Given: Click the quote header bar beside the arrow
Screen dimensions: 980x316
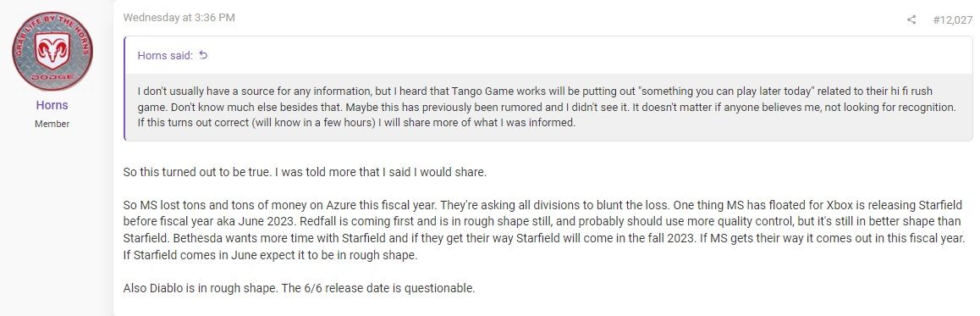Looking at the screenshot, I should pos(548,55).
